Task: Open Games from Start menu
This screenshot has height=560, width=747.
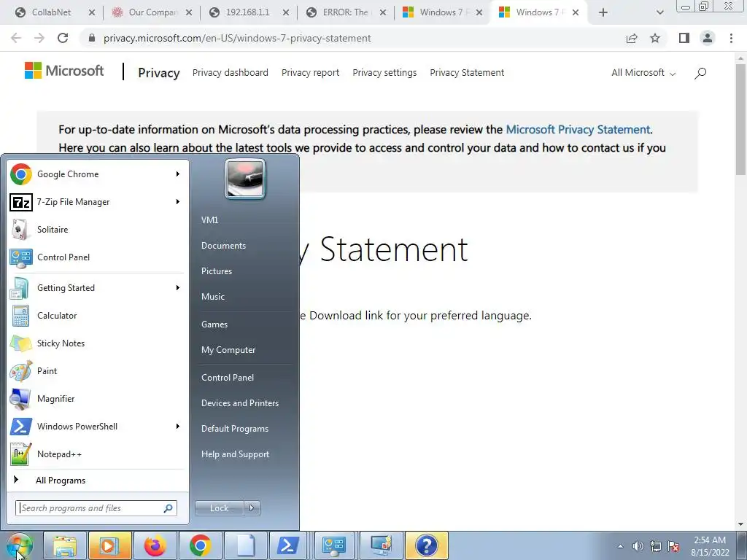Action: coord(214,324)
